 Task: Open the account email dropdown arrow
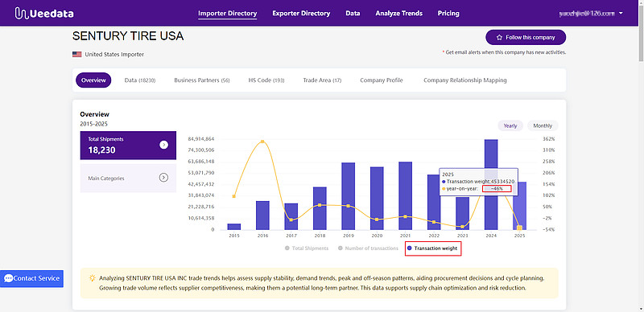click(621, 13)
